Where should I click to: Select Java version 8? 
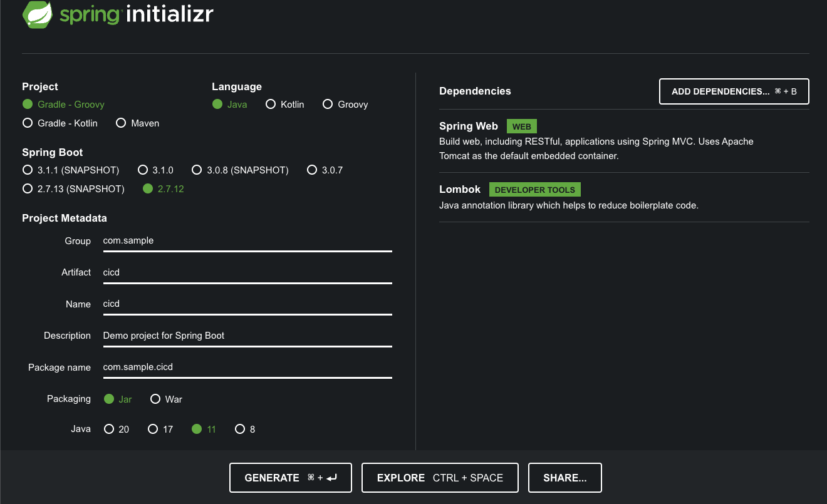(x=245, y=429)
